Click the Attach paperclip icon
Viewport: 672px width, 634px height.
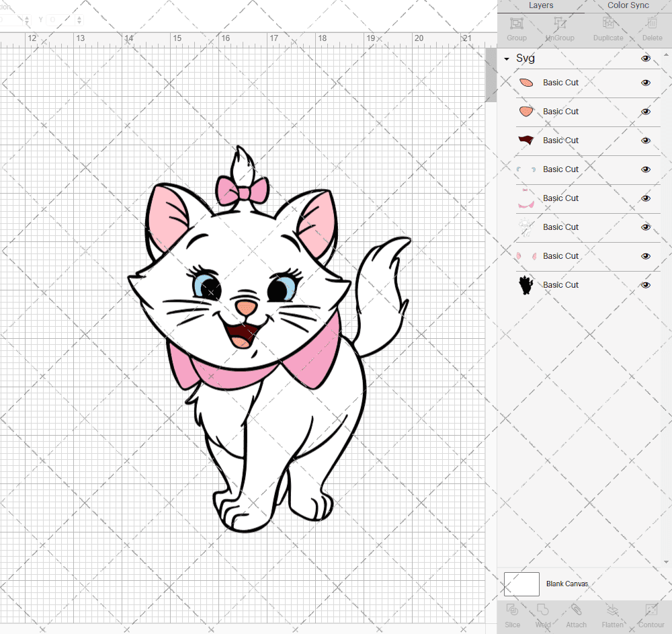pos(576,610)
